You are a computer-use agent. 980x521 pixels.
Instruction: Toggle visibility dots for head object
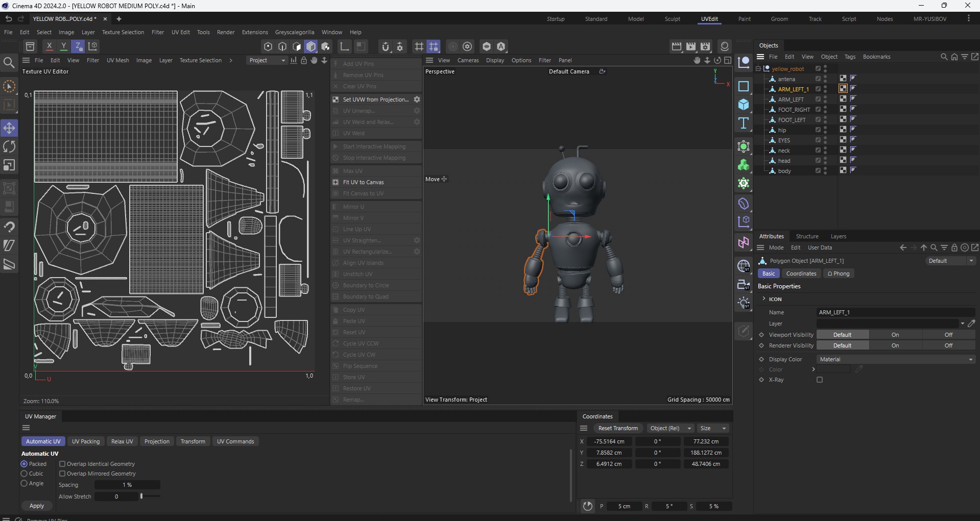825,160
